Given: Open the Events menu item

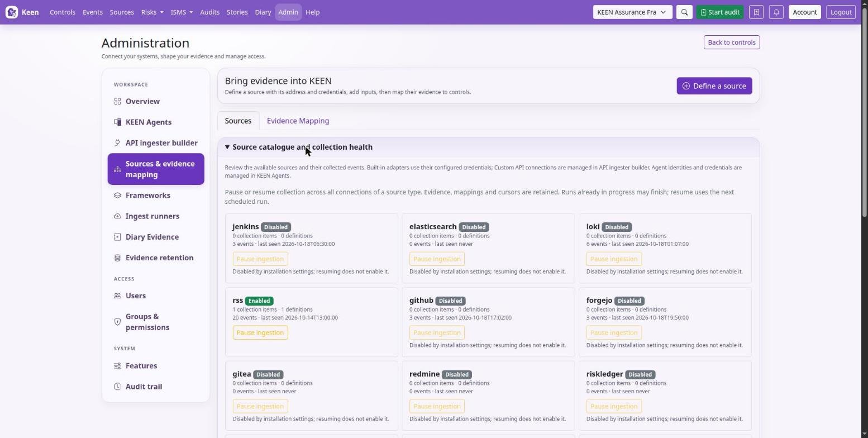Looking at the screenshot, I should click(x=93, y=12).
